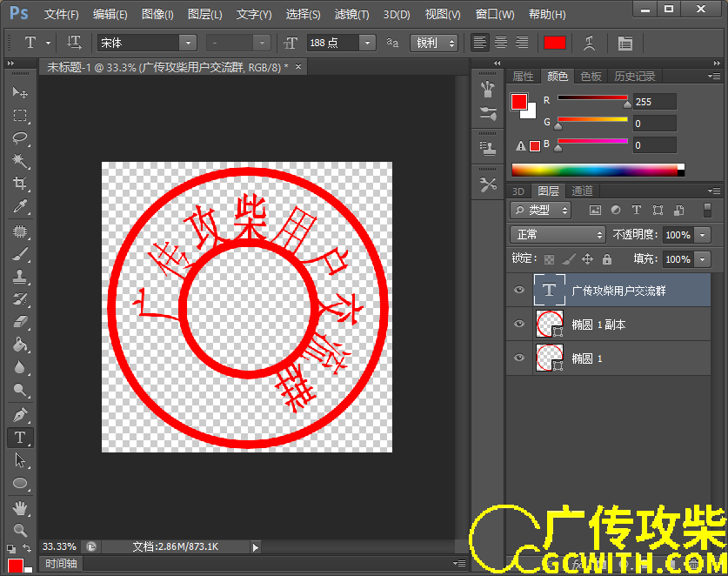Click the red text color swatch
The width and height of the screenshot is (728, 576).
point(554,43)
